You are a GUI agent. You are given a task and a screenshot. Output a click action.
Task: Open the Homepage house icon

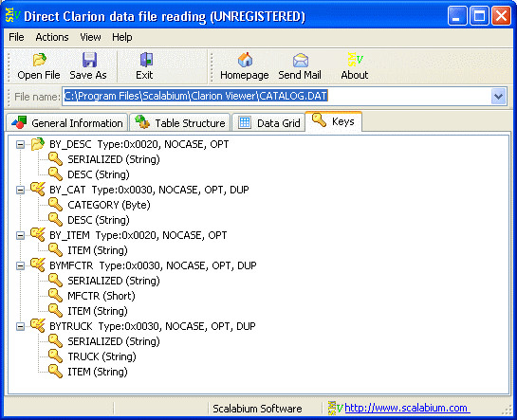245,60
